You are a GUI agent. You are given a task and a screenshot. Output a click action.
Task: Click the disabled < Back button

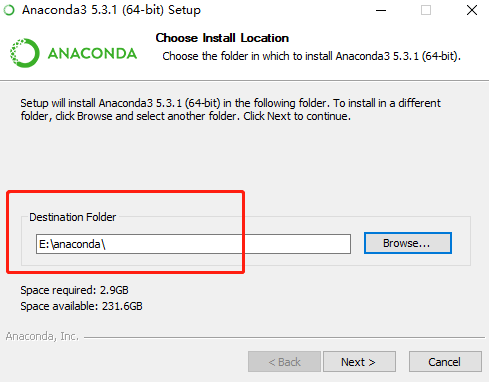pos(284,361)
